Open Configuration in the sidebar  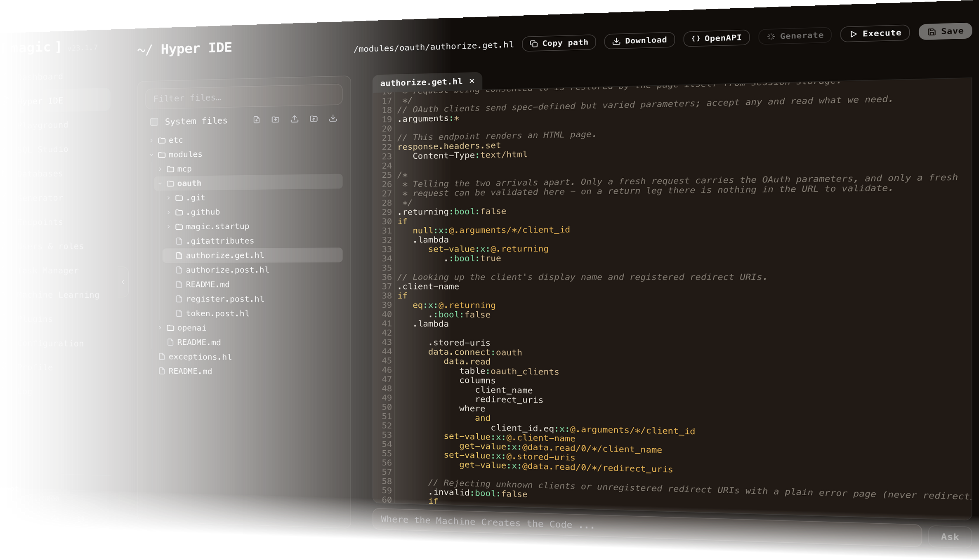(x=50, y=343)
